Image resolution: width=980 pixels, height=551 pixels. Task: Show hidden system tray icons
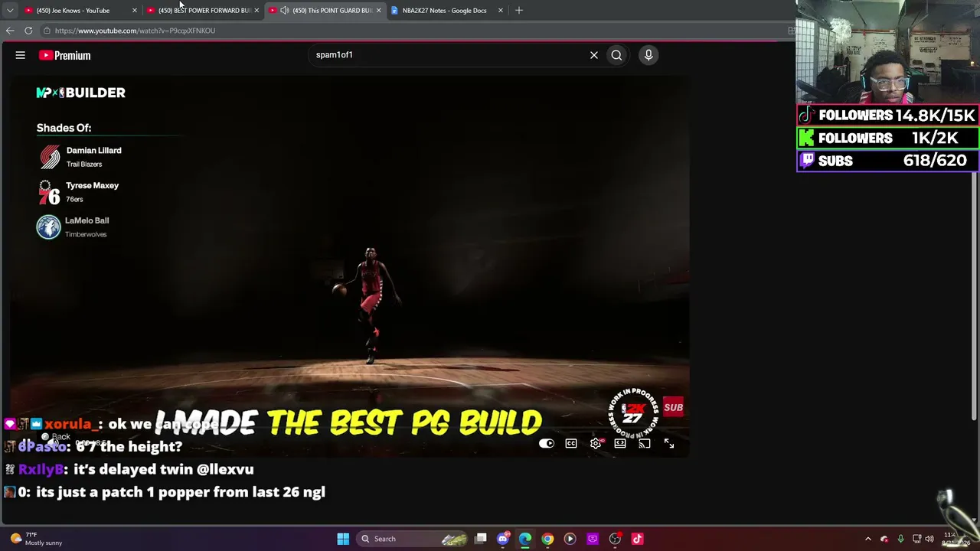tap(867, 539)
